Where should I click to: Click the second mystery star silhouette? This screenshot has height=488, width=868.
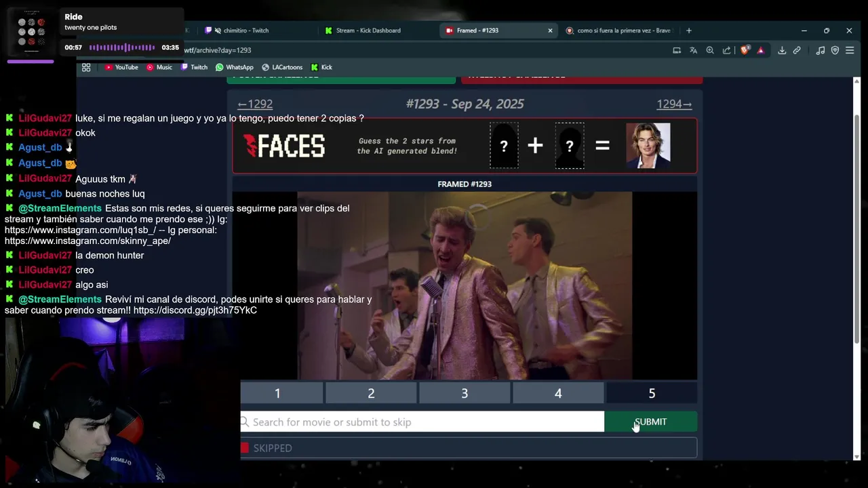(570, 146)
